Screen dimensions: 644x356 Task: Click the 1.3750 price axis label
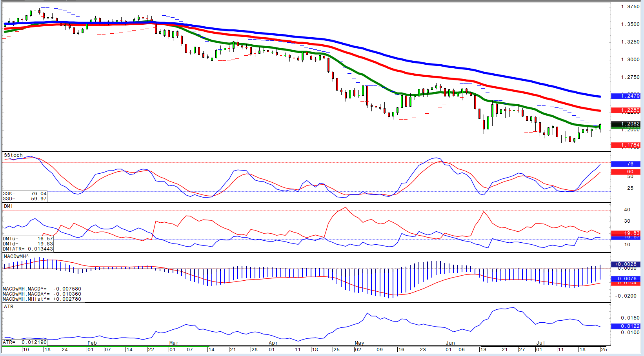(630, 7)
